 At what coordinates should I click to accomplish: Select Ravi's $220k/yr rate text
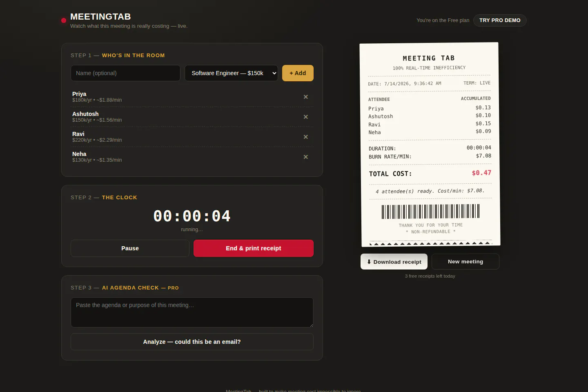(x=97, y=140)
